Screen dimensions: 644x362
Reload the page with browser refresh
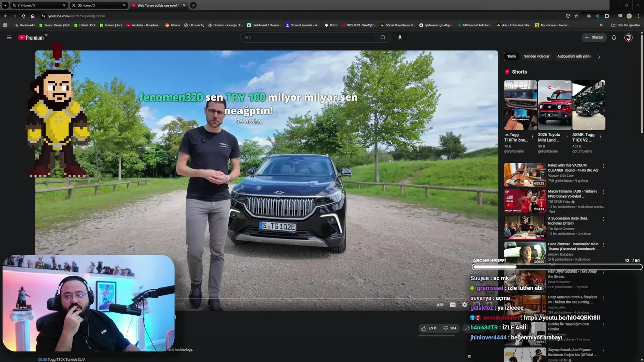pyautogui.click(x=23, y=16)
